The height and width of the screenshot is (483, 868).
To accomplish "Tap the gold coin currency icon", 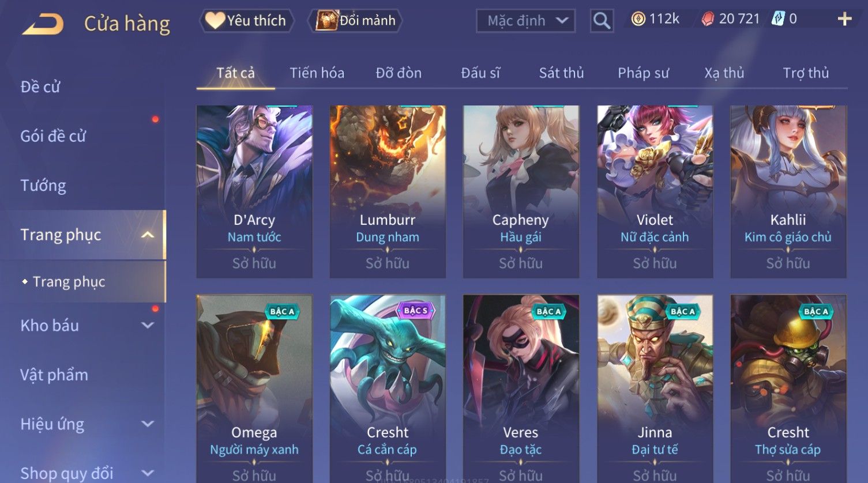I will click(x=638, y=19).
